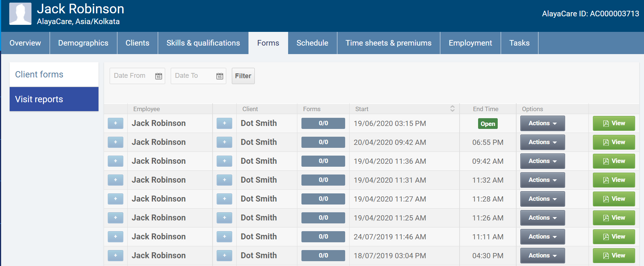The image size is (644, 266).
Task: Click the sort arrows on the Start column
Action: coord(452,109)
